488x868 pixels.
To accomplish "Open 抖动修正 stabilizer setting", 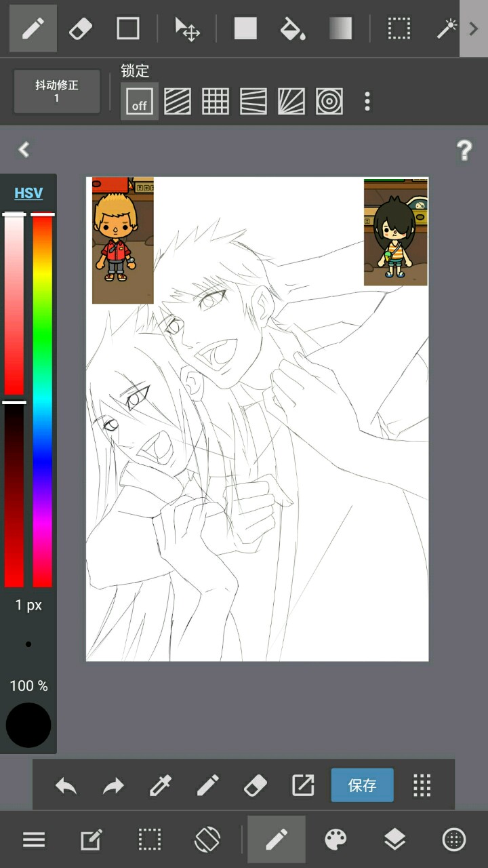I will (57, 91).
